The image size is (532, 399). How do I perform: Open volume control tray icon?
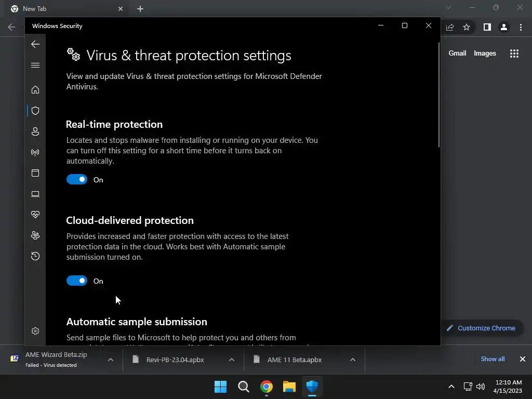tap(481, 387)
